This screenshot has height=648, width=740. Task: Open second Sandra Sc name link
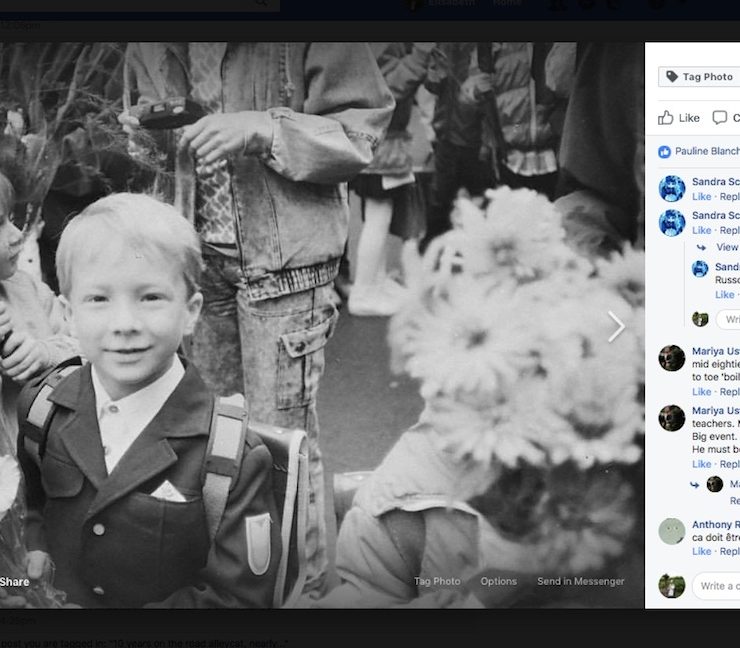click(716, 215)
